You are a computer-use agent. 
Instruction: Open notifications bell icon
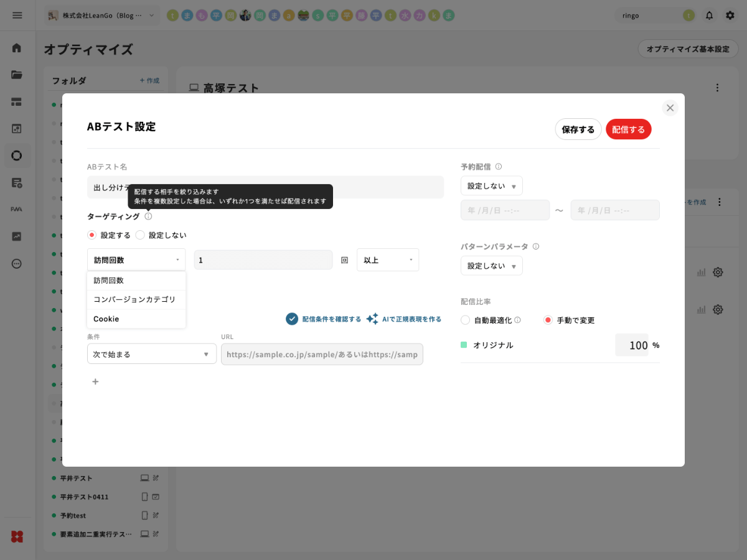(x=709, y=16)
